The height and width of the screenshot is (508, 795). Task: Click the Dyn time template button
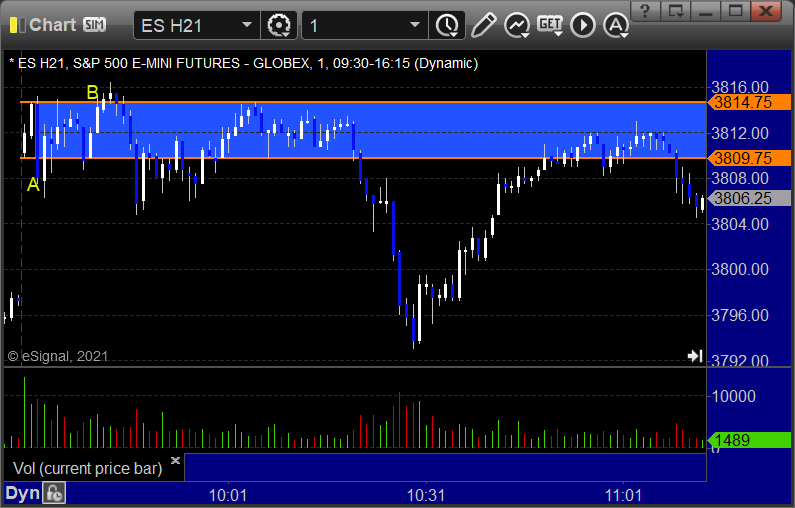[23, 493]
